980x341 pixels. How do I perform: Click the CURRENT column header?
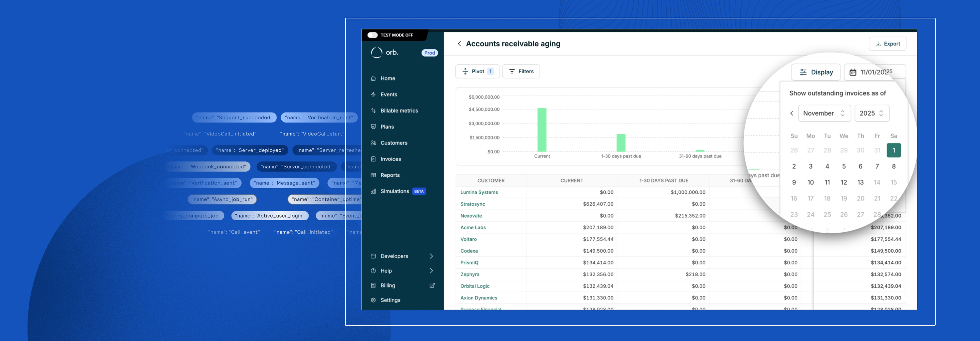(571, 181)
